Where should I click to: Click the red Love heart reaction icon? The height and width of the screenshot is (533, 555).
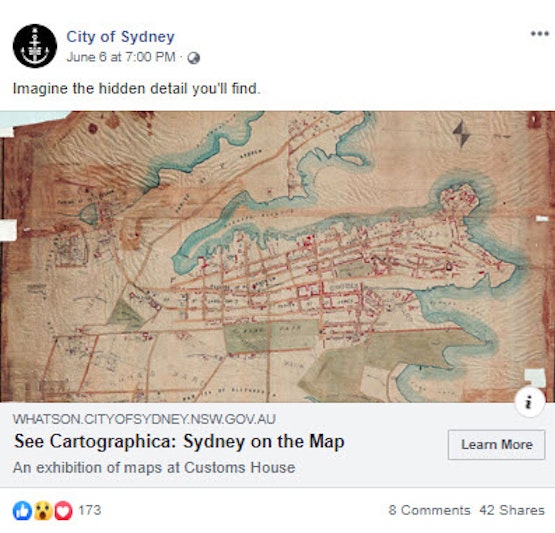[63, 511]
